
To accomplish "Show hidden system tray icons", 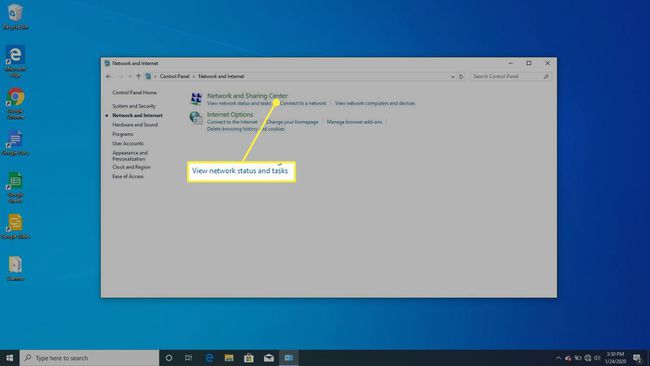I will pos(558,358).
